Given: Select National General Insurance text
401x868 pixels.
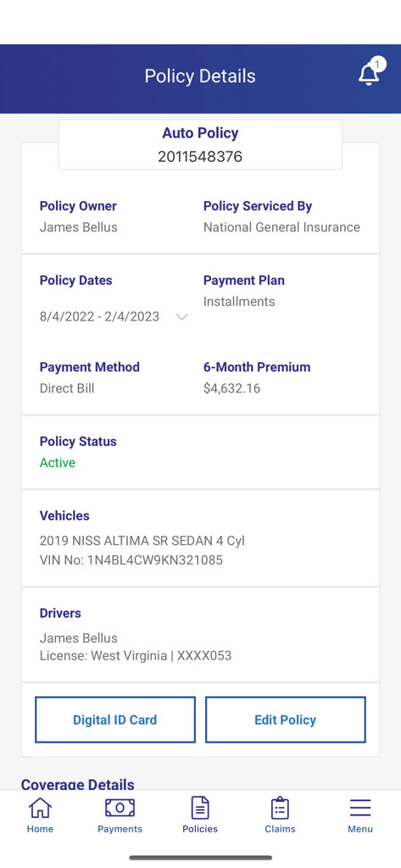Looking at the screenshot, I should click(281, 227).
